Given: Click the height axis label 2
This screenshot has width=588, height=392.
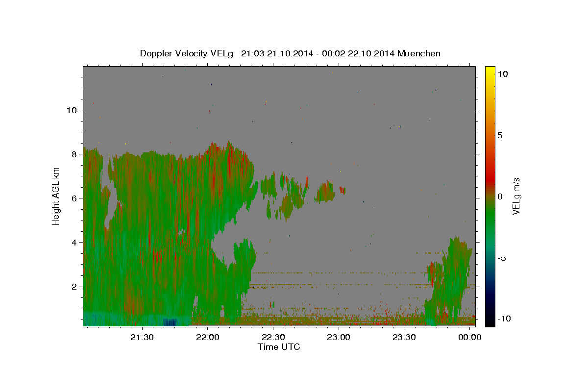Looking at the screenshot, I should pyautogui.click(x=75, y=287).
